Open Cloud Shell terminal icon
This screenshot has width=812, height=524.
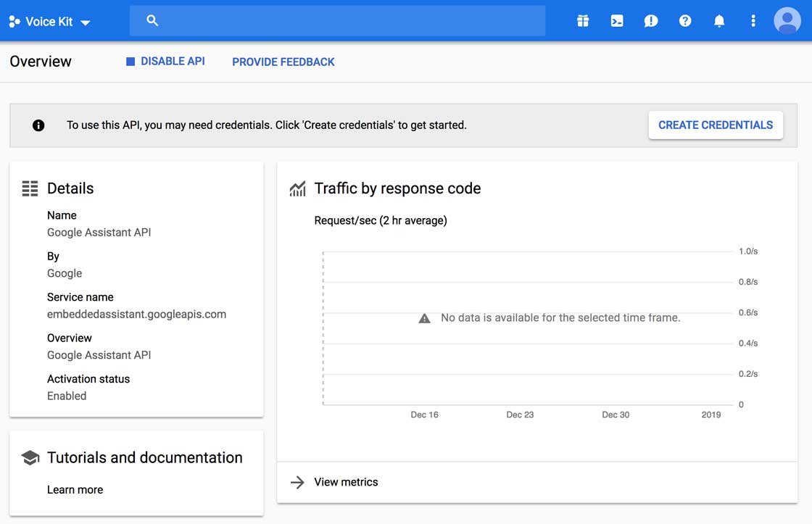tap(617, 21)
